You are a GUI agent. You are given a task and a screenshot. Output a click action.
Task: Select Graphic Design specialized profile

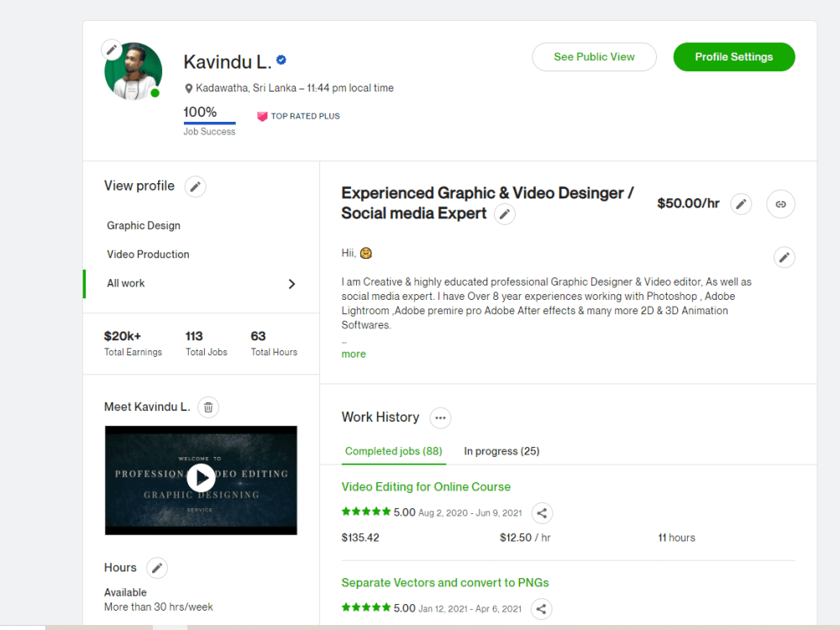coord(144,225)
